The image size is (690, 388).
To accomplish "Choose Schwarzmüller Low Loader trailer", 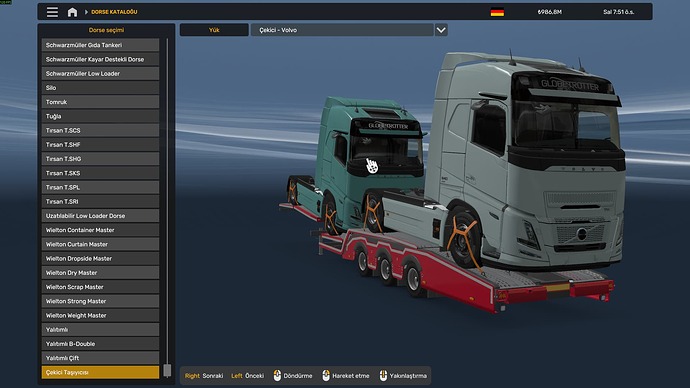I will click(100, 73).
